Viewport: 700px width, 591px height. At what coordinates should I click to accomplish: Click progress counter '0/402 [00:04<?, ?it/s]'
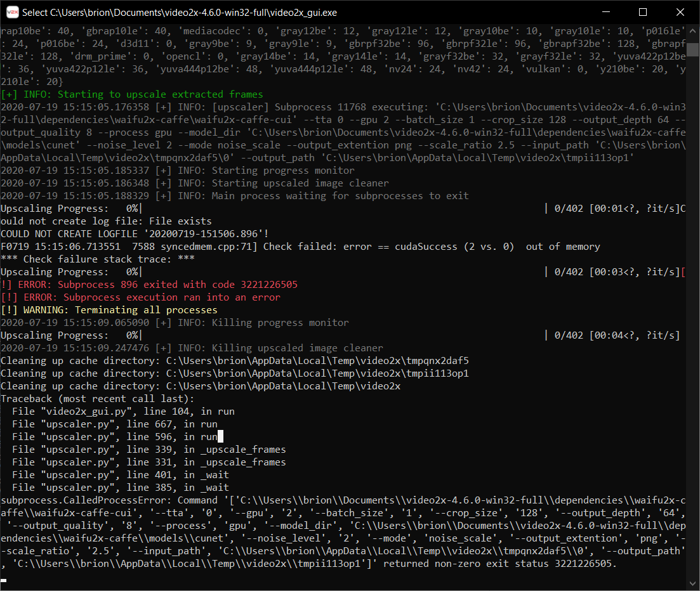pyautogui.click(x=617, y=335)
